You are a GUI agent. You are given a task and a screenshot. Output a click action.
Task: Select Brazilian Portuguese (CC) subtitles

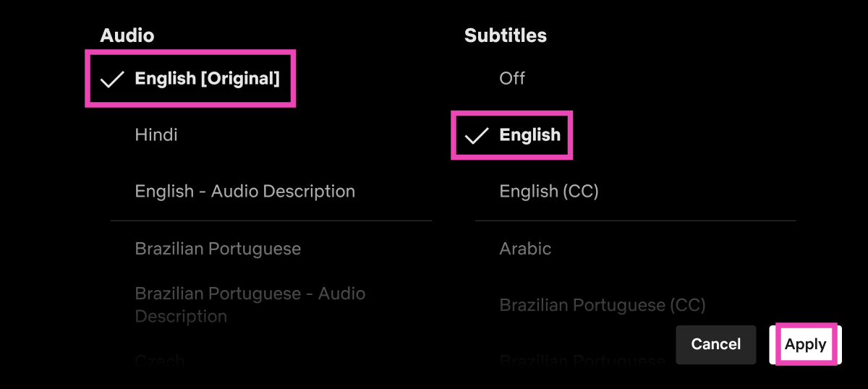tap(602, 305)
